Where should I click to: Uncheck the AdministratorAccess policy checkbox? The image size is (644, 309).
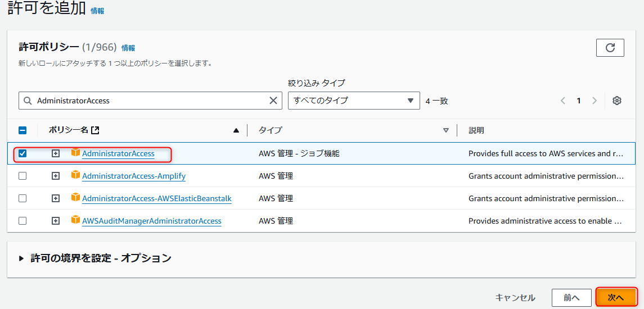[23, 153]
